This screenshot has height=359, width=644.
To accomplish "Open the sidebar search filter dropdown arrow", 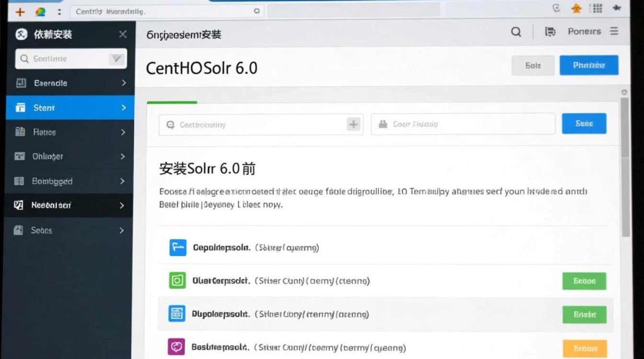I will (116, 58).
